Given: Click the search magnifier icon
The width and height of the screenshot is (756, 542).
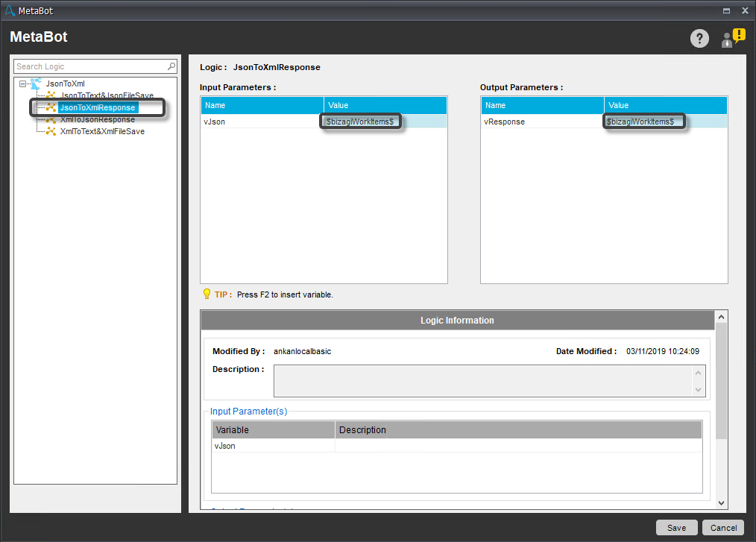Looking at the screenshot, I should pos(171,66).
